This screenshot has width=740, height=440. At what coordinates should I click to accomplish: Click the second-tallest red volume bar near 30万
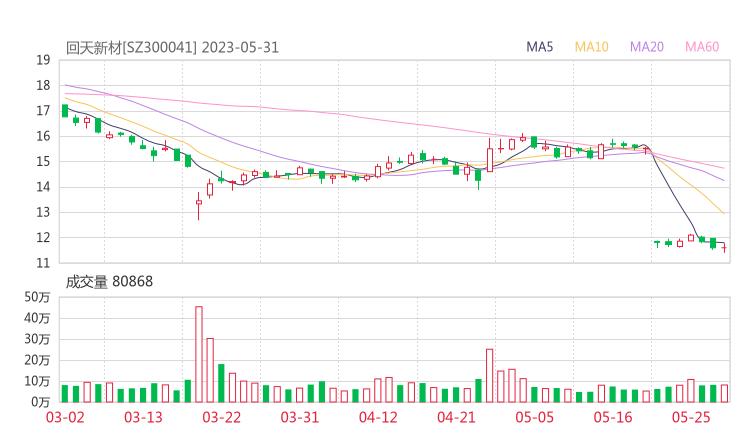[x=210, y=371]
